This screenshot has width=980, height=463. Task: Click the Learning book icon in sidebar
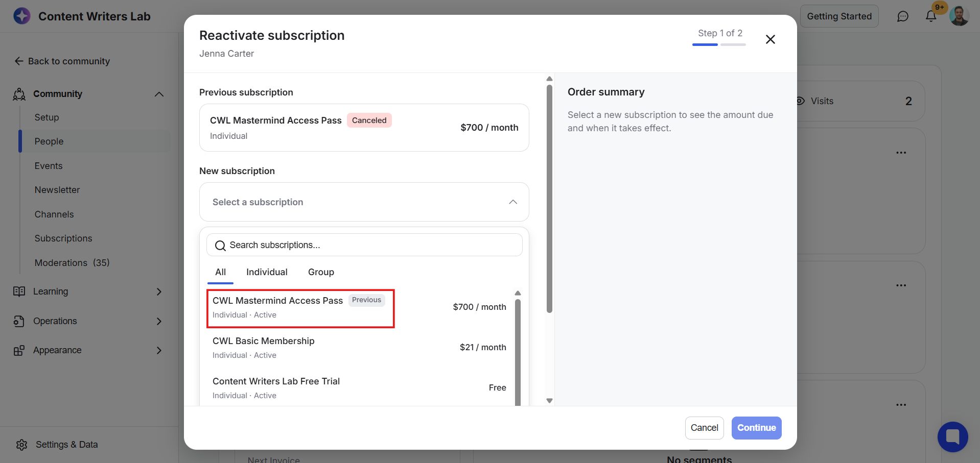(19, 291)
